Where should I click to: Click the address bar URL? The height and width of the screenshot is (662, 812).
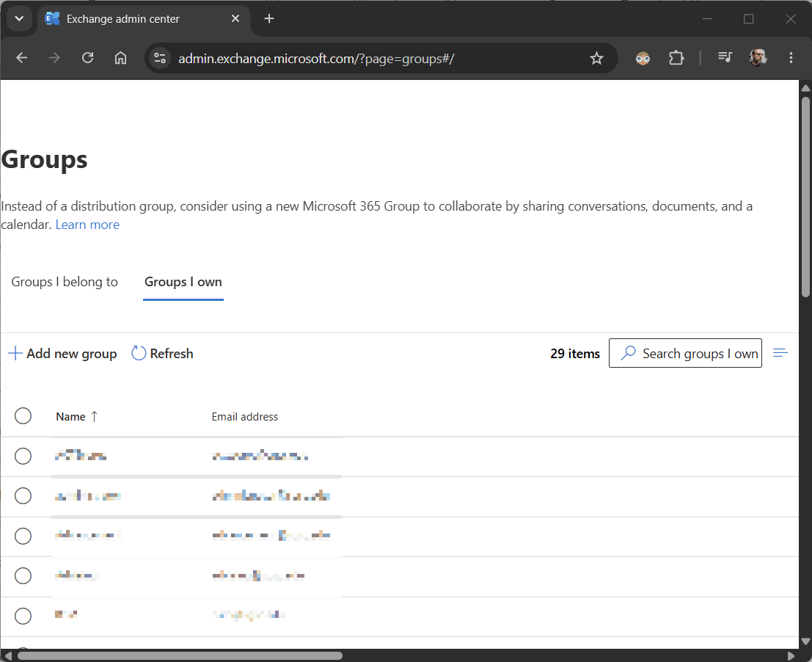[x=316, y=59]
